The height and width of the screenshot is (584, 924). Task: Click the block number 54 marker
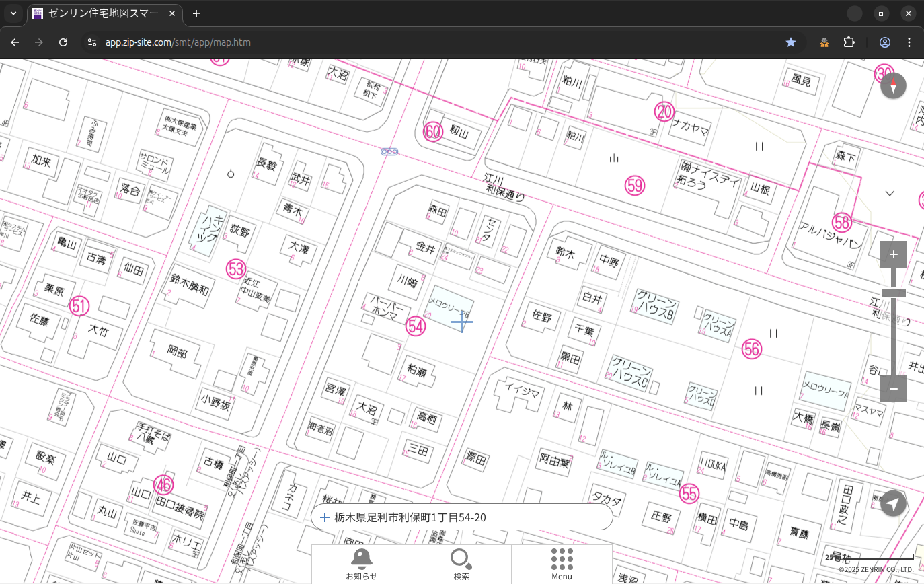(x=416, y=327)
